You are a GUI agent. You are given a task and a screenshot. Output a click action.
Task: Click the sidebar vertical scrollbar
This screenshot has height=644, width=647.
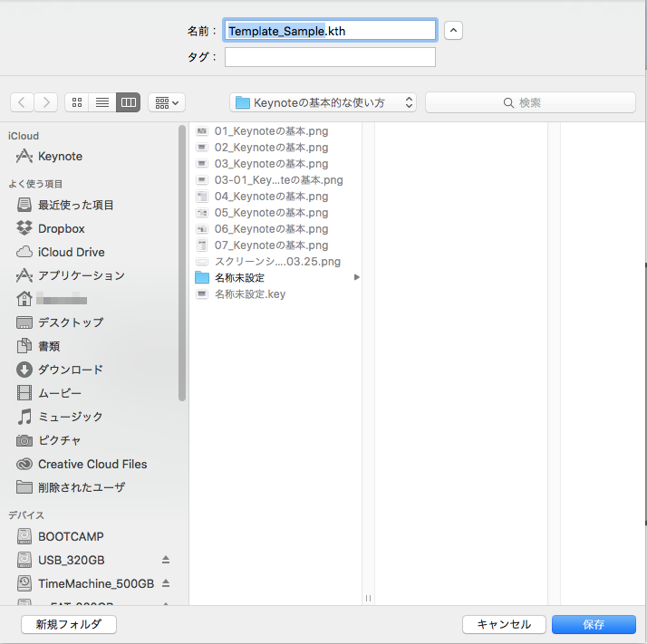click(x=182, y=263)
